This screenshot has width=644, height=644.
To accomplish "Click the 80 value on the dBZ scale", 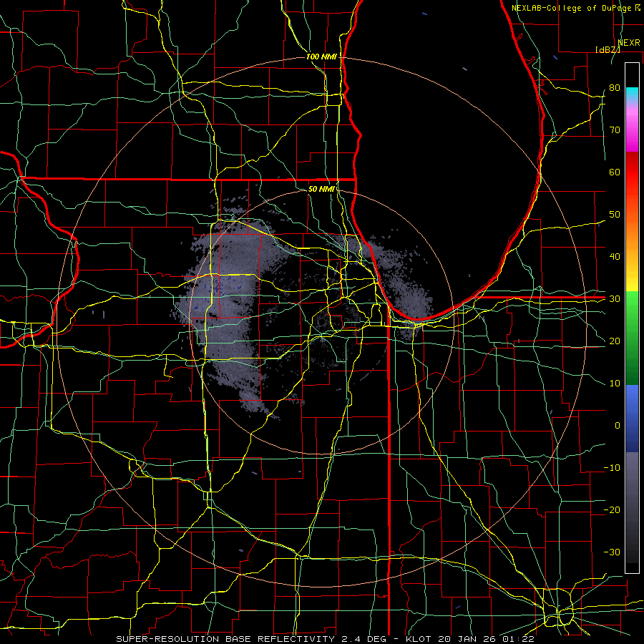I will point(615,87).
